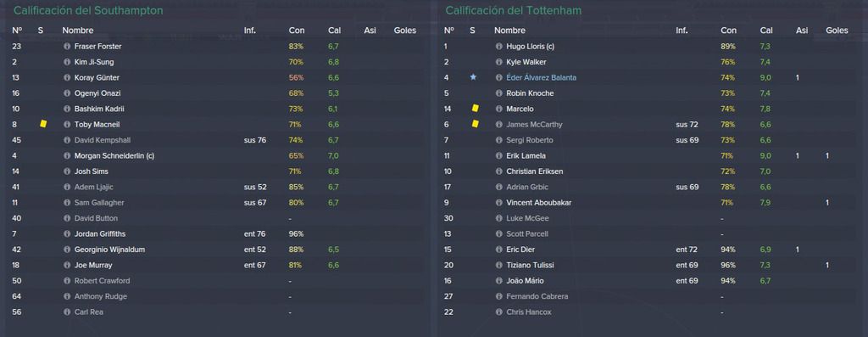The height and width of the screenshot is (337, 868).
Task: Click info icon next to Vincent Aboubakar
Action: 498,203
